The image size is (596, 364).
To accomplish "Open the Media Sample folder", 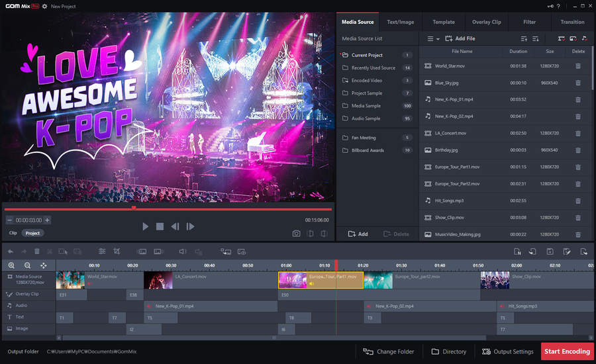I will coord(366,106).
